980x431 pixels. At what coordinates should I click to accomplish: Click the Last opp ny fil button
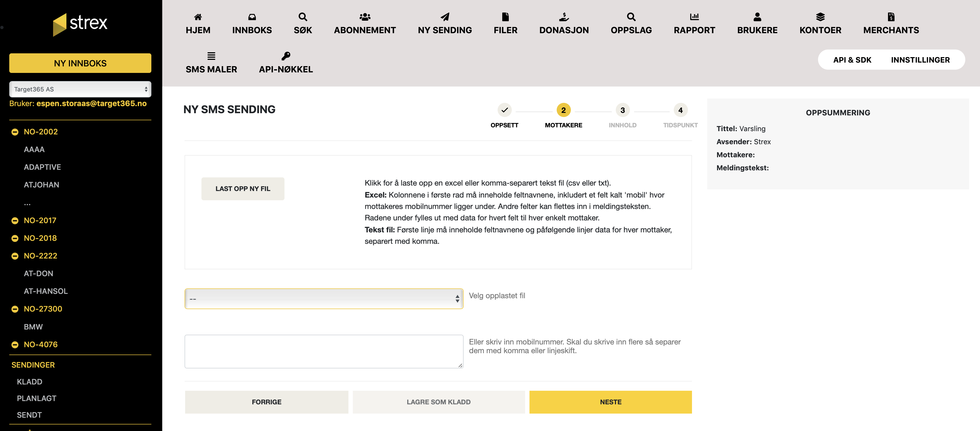click(x=243, y=189)
